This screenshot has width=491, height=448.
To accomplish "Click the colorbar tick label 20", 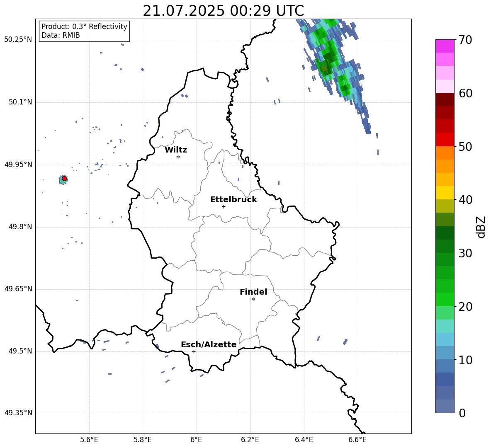I will click(465, 307).
